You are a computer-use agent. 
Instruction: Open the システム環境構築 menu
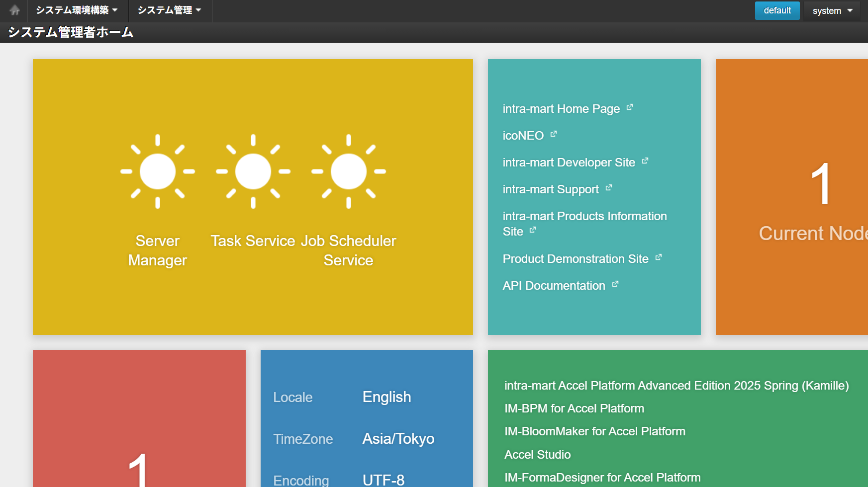coord(77,10)
